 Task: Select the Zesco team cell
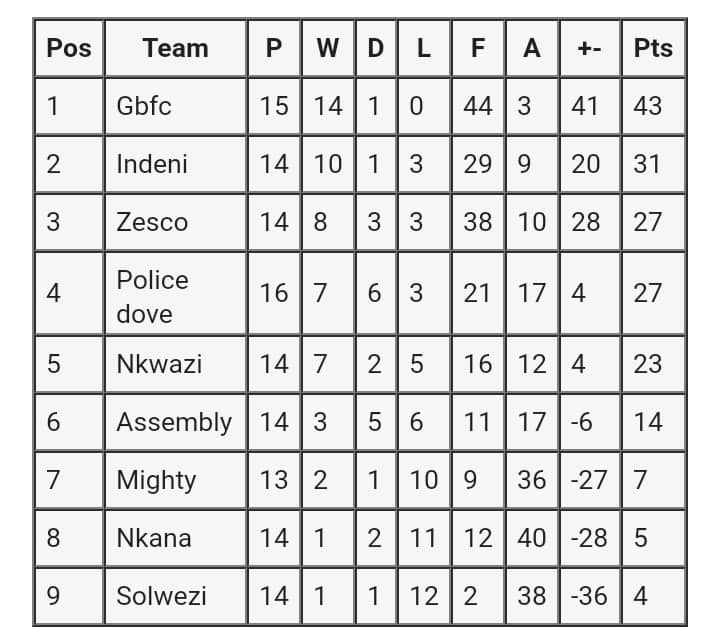click(x=152, y=221)
